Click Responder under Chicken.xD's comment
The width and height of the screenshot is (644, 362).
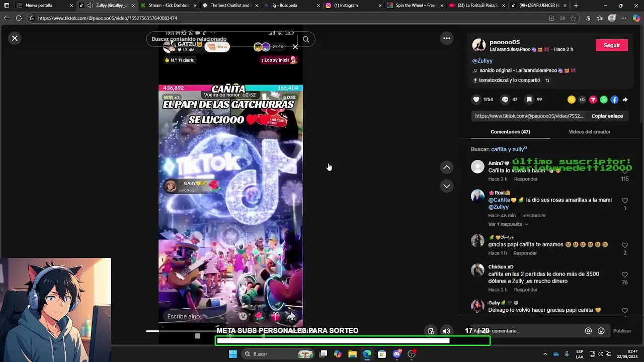point(526,290)
